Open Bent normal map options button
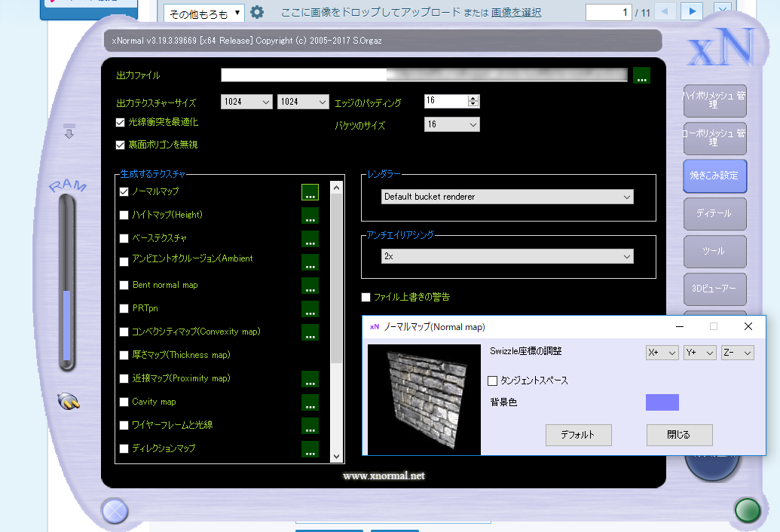This screenshot has width=780, height=532. coord(310,286)
